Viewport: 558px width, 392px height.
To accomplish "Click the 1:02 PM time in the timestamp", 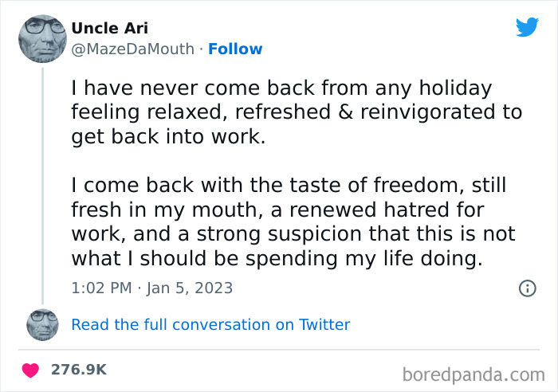I will click(101, 288).
